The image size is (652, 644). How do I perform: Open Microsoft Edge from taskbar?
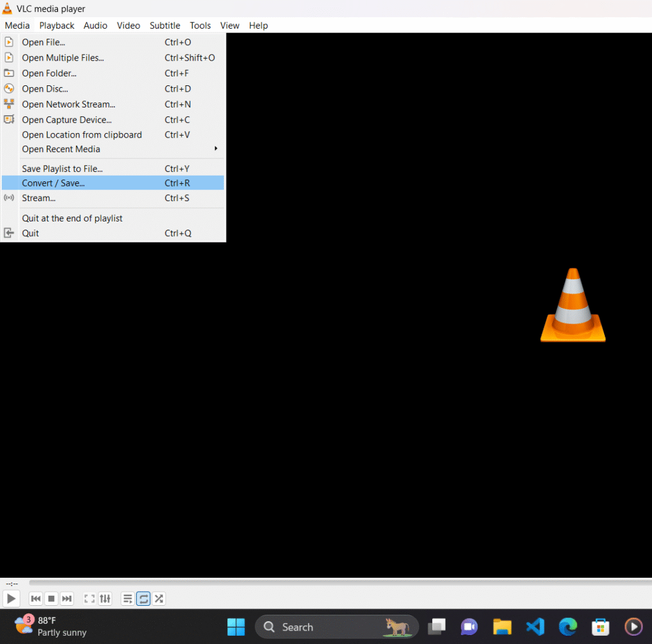coord(567,627)
